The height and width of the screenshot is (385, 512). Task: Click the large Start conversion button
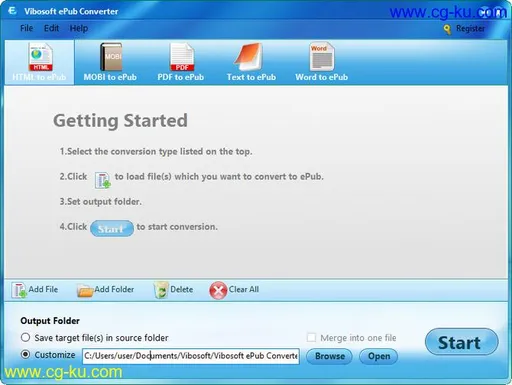pos(462,342)
